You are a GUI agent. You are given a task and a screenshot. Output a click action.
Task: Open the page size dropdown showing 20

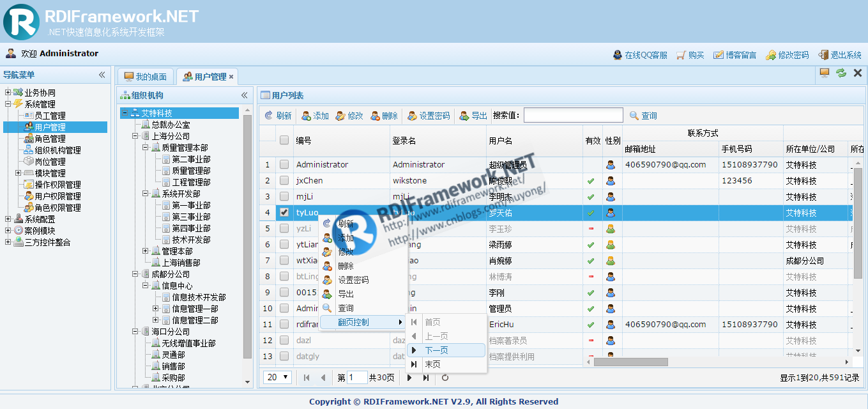[x=277, y=378]
